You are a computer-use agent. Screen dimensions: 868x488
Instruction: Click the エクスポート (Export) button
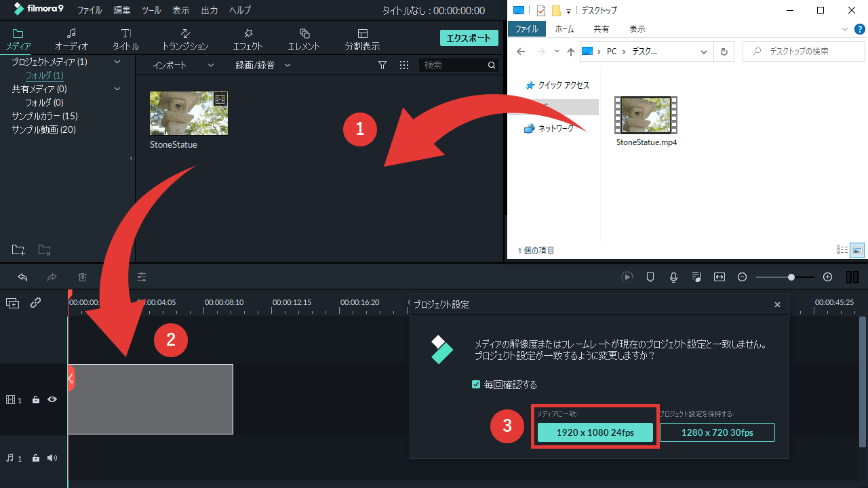[x=469, y=38]
